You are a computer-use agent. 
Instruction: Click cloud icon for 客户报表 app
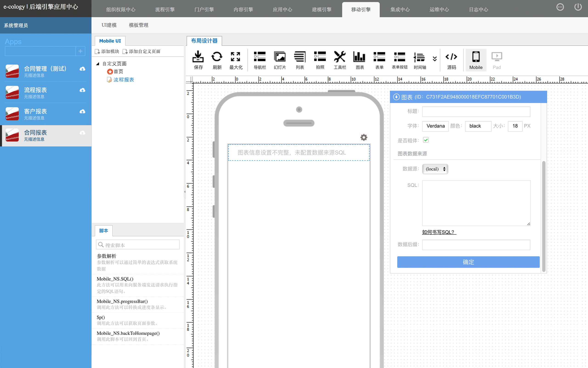82,112
